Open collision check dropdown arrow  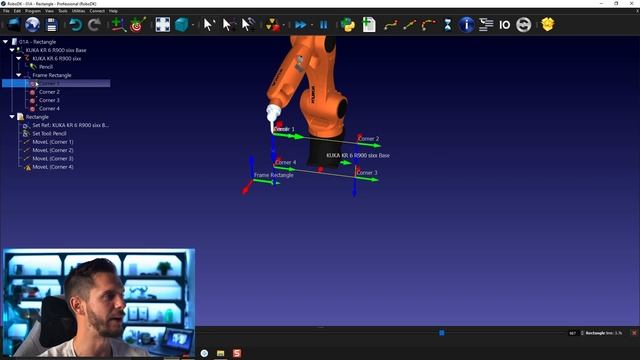[x=284, y=25]
